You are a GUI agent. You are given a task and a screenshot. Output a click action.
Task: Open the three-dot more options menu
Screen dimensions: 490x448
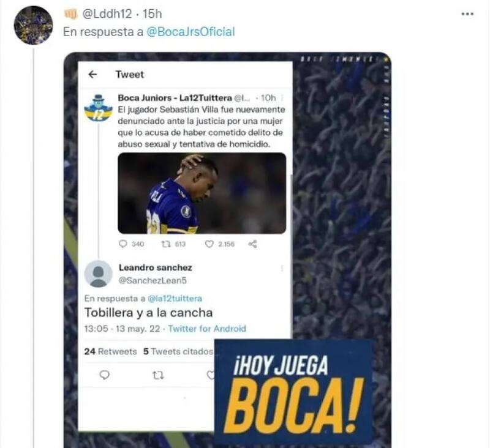[x=467, y=14]
